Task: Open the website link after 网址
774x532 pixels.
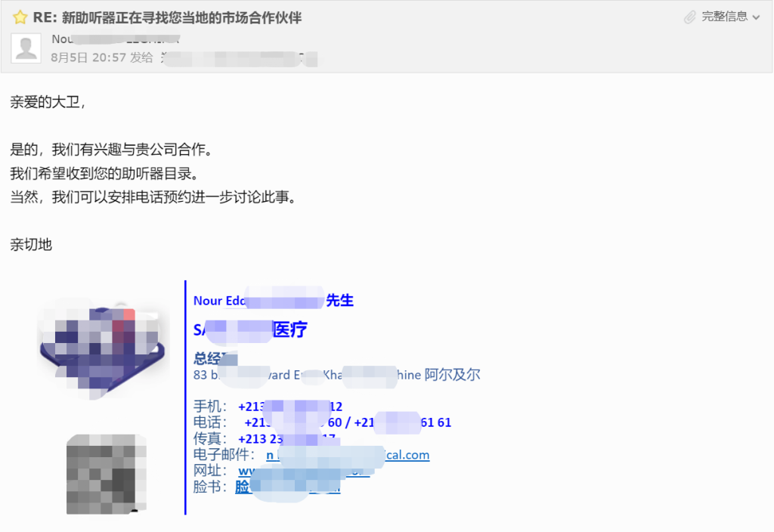Action: click(x=304, y=471)
